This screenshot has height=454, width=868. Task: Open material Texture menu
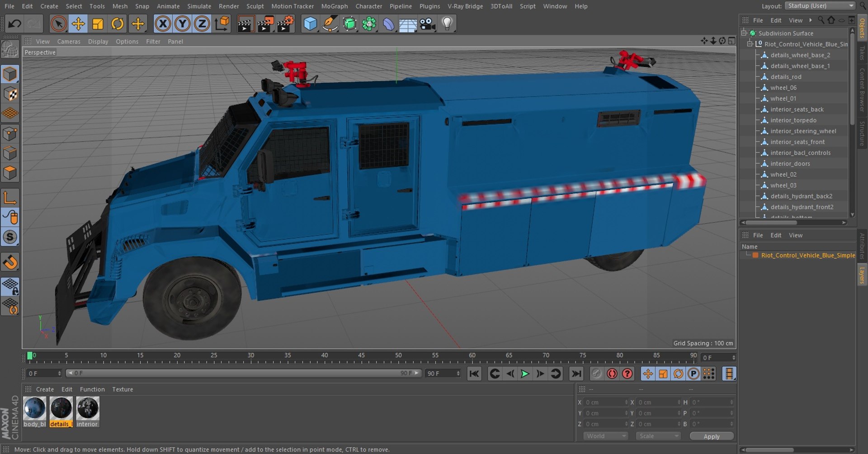coord(123,389)
